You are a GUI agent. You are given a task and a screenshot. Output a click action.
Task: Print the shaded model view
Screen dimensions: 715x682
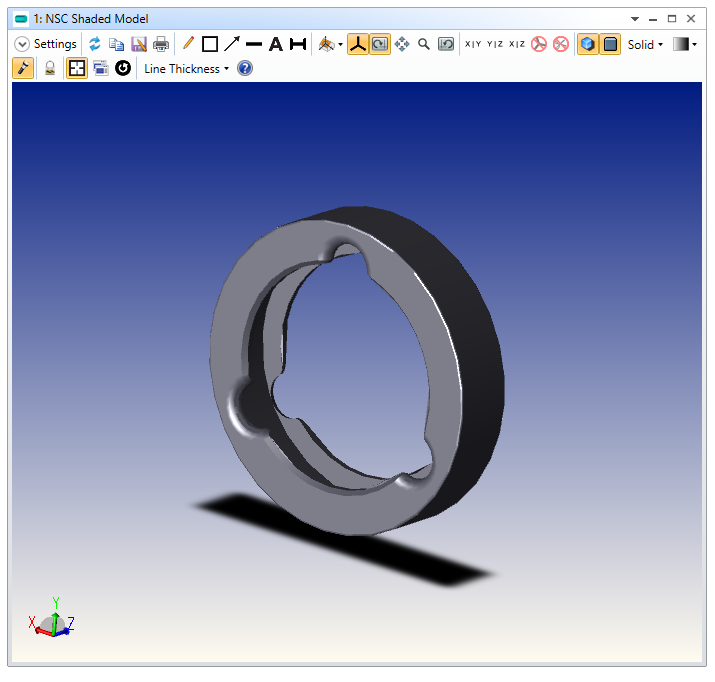click(161, 44)
